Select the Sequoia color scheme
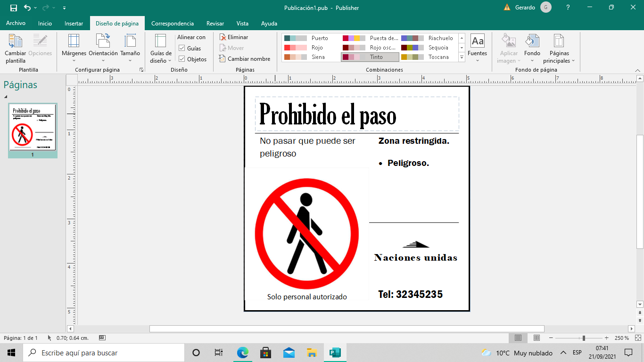 (428, 48)
